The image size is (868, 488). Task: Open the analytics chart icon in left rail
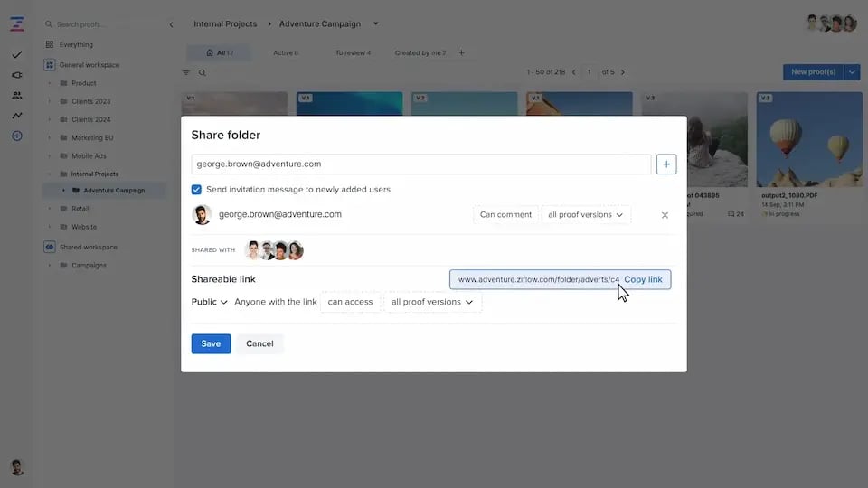pos(17,115)
